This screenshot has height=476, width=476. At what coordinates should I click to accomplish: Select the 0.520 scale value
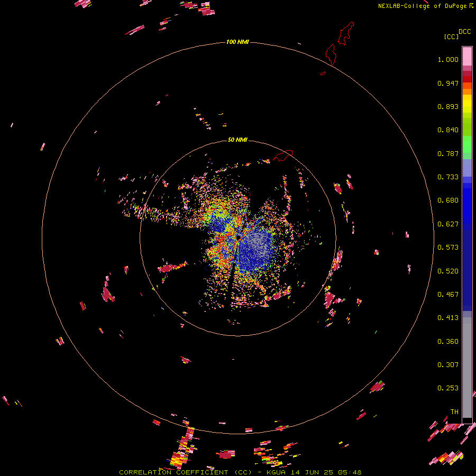click(x=448, y=271)
